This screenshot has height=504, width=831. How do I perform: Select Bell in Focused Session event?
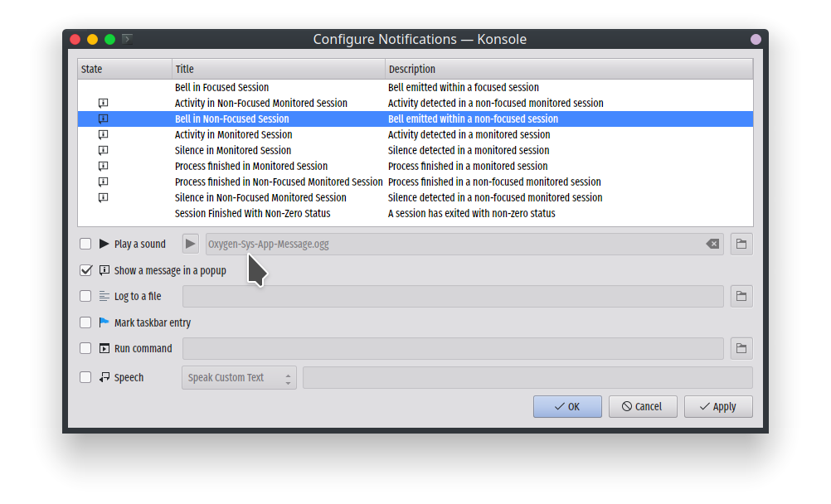(x=221, y=87)
